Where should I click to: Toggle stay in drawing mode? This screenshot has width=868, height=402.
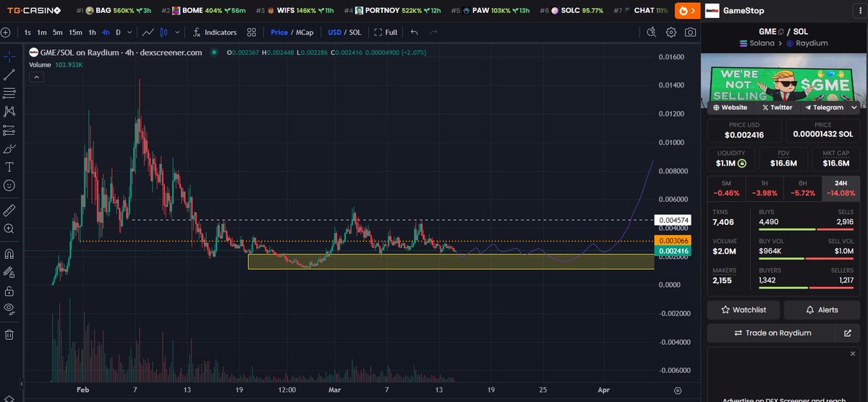9,273
